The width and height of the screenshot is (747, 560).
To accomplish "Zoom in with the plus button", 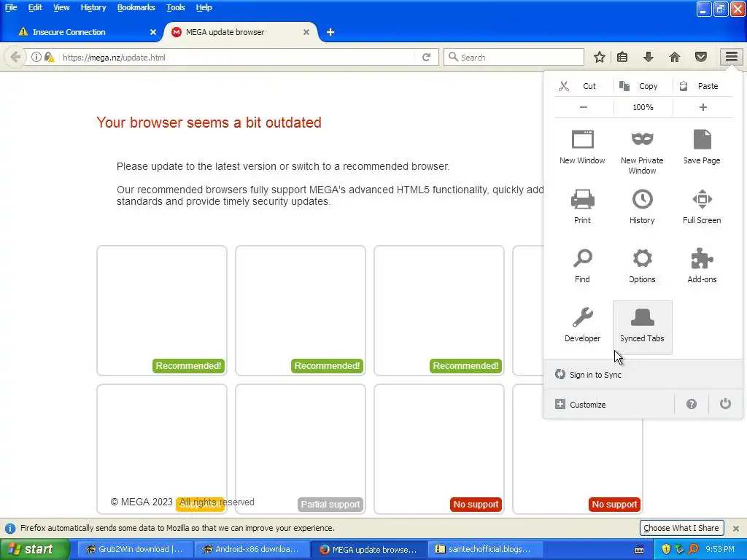I will (x=703, y=107).
